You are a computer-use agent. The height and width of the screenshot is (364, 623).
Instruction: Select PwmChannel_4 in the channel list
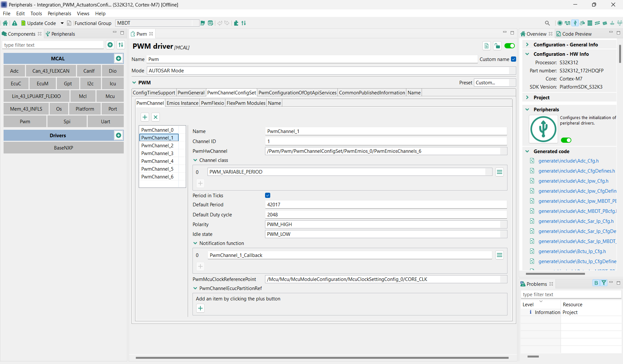point(157,161)
